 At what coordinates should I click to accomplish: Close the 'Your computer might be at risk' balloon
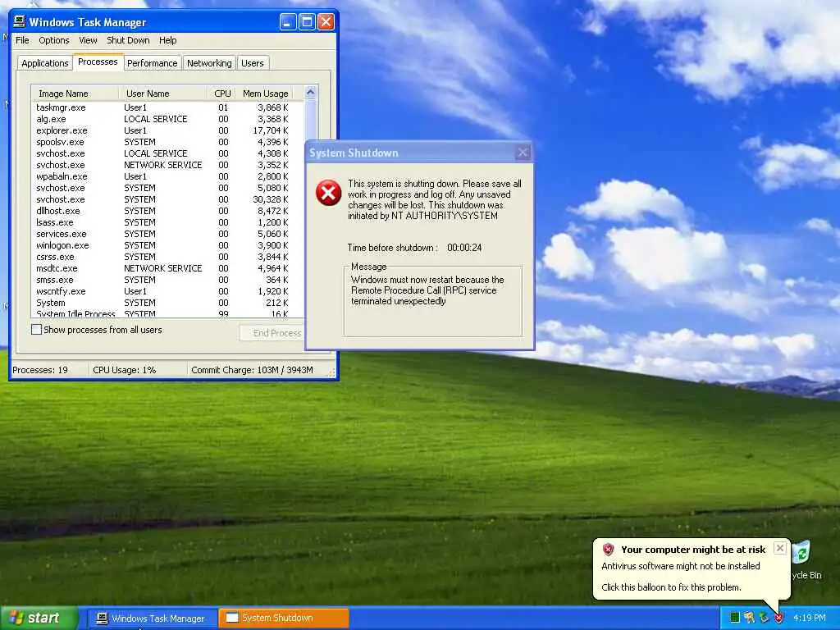coord(780,548)
